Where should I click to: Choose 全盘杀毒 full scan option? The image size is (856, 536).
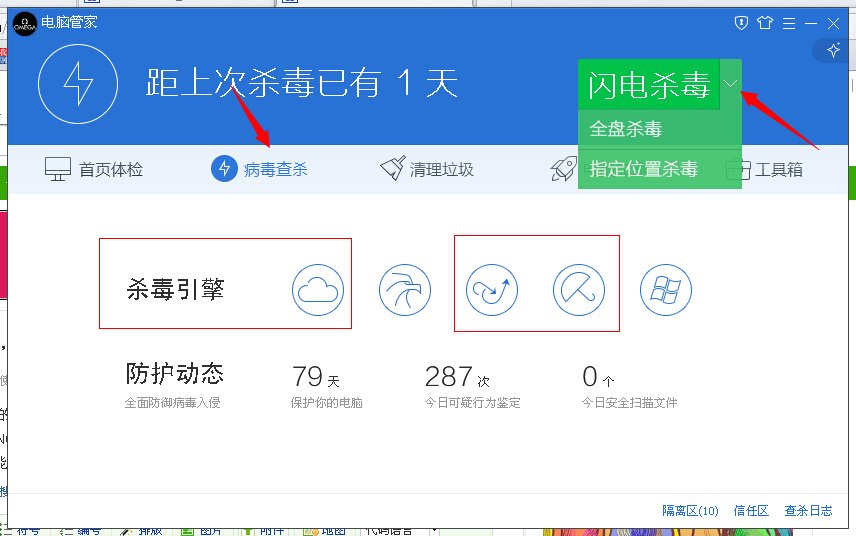tap(659, 129)
